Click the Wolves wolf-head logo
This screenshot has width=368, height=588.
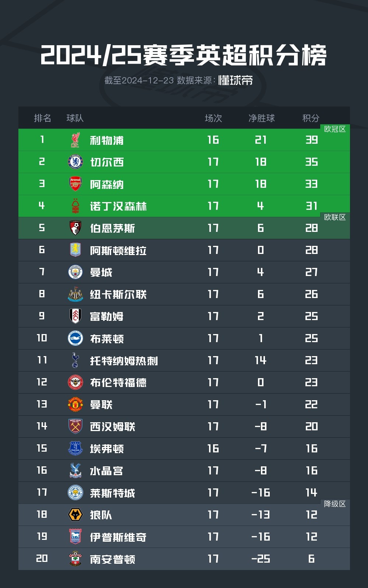tap(75, 515)
